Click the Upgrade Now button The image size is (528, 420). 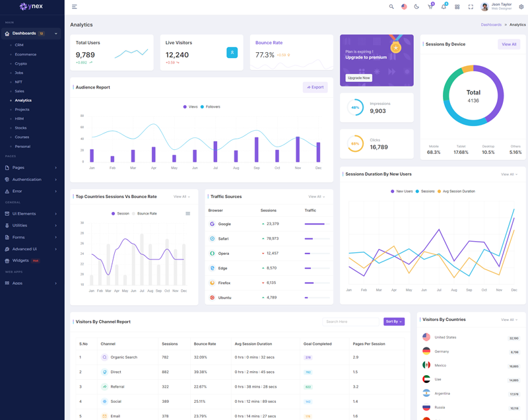358,78
